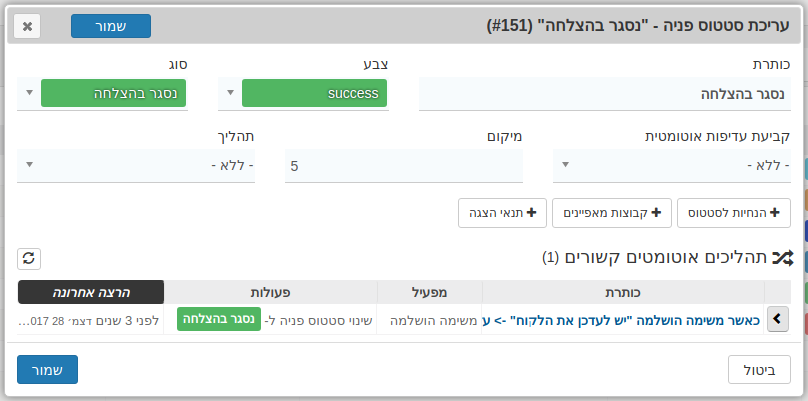Image resolution: width=808 pixels, height=401 pixels.
Task: Click the plus icon on תנאי הצגה
Action: (x=532, y=213)
